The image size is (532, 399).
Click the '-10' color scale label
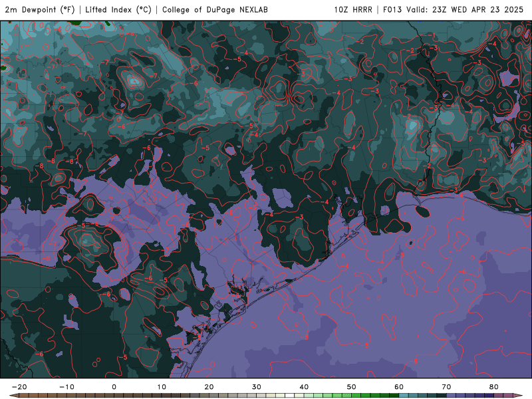tap(66, 387)
